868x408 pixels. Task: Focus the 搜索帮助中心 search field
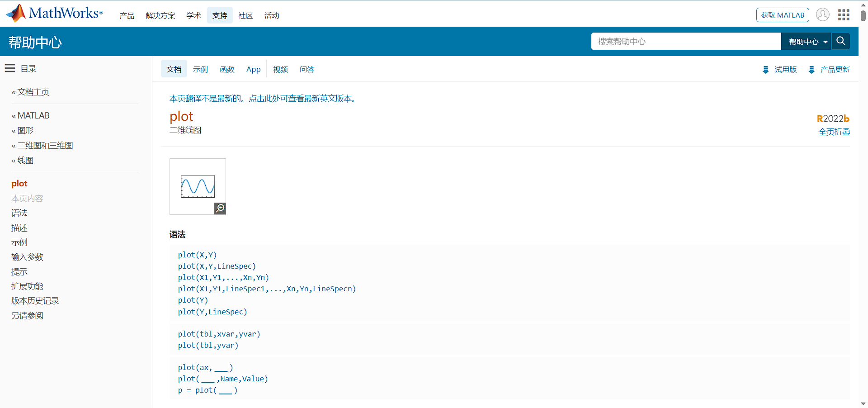[x=686, y=41]
